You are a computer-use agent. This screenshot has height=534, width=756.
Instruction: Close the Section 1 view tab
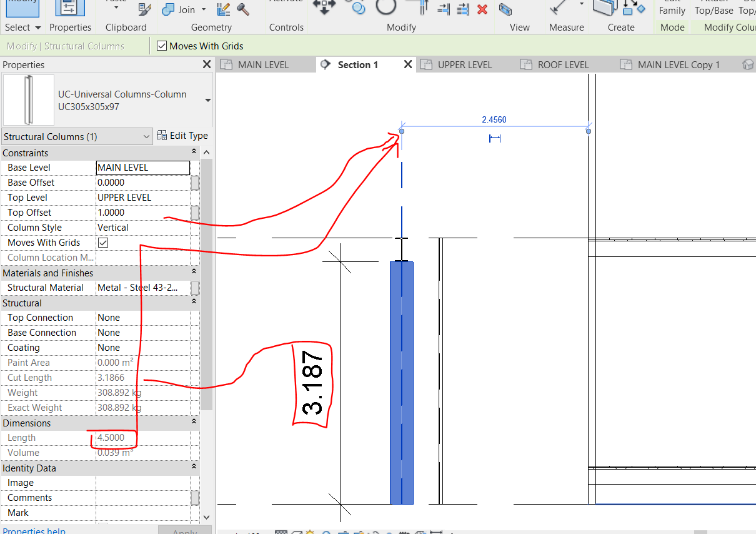pyautogui.click(x=407, y=64)
